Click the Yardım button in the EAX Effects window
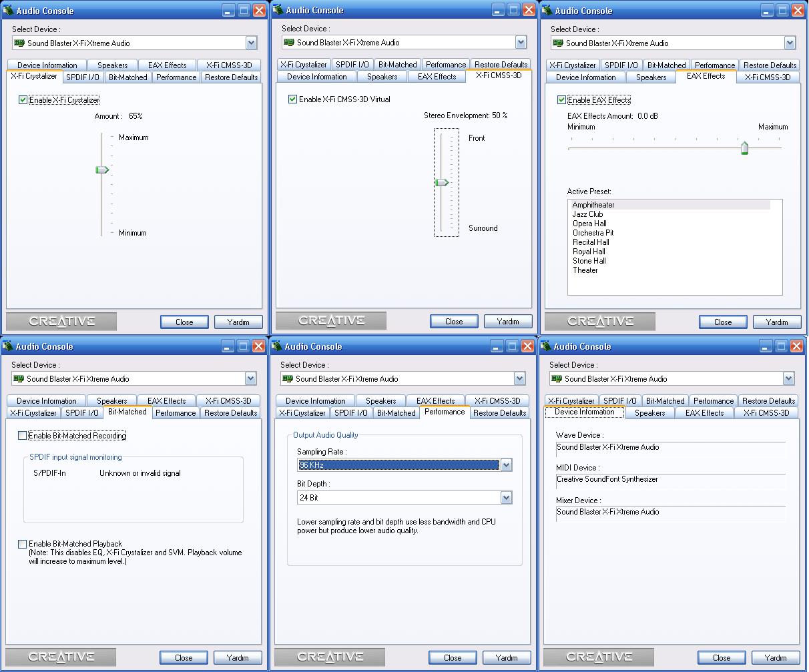This screenshot has width=809, height=672. (x=777, y=322)
